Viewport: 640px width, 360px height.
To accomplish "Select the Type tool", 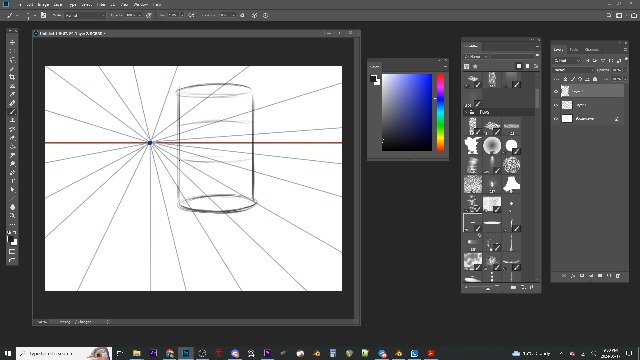I will coord(12,181).
